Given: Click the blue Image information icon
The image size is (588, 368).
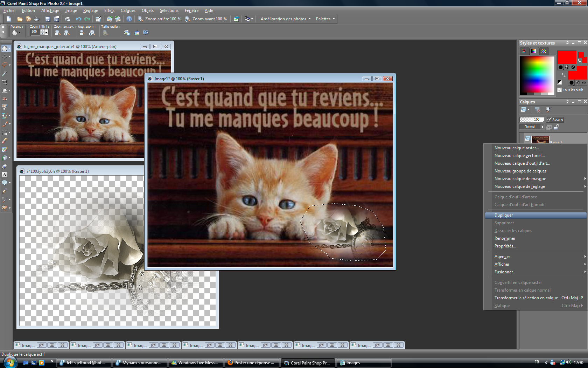Looking at the screenshot, I should click(x=129, y=19).
